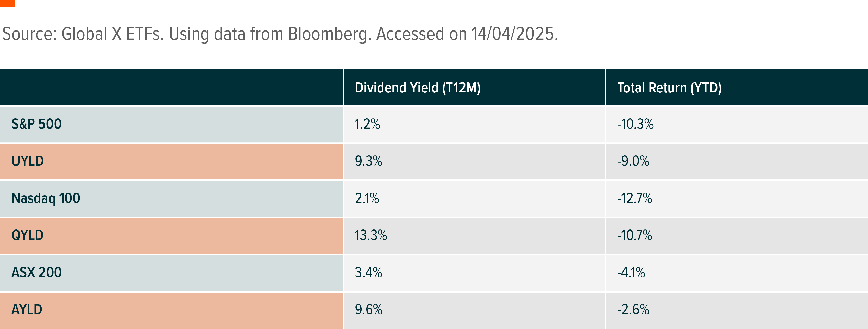Click the orange accent bar at top-left

coord(7,3)
